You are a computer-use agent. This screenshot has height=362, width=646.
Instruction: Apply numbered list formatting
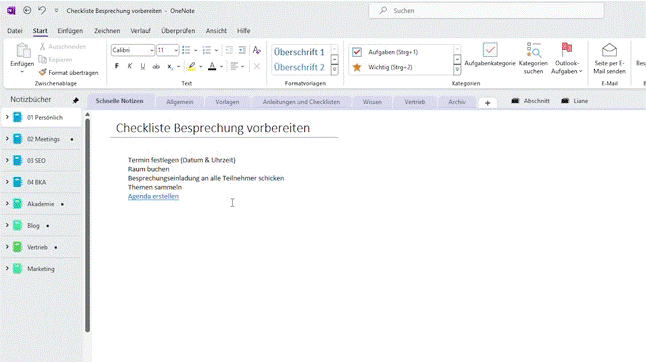click(x=207, y=50)
